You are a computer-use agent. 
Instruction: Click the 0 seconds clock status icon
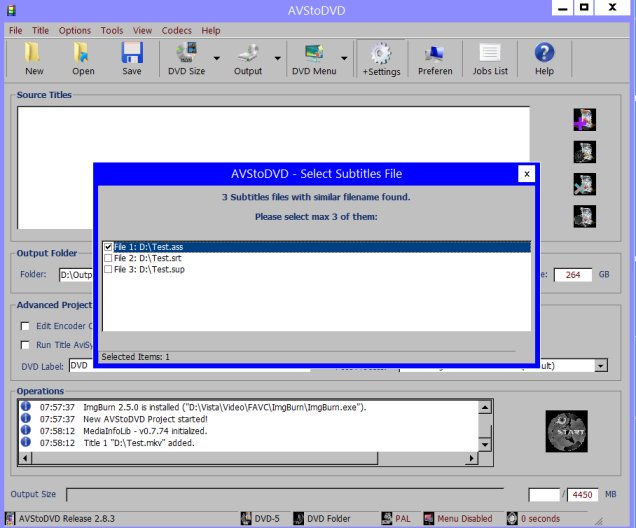[512, 518]
